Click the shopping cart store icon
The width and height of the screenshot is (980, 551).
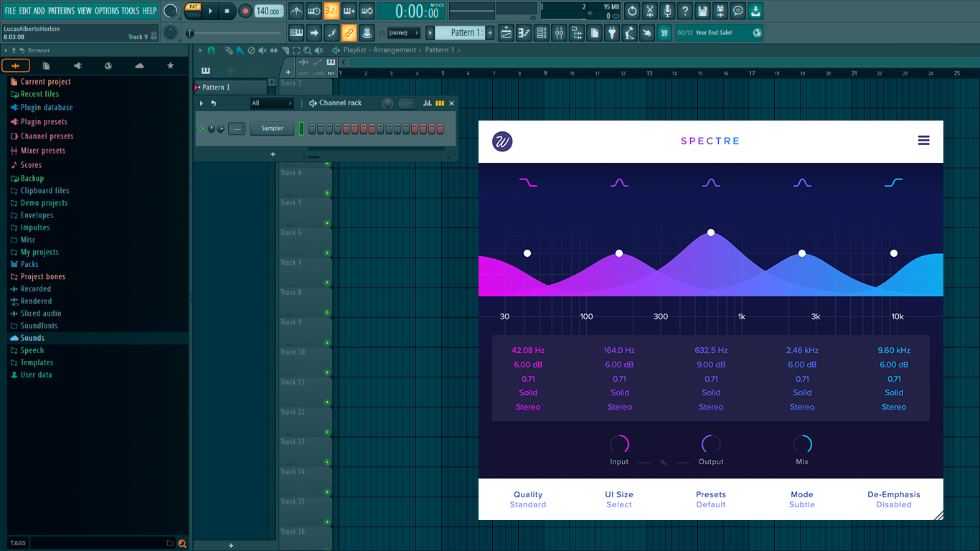pos(664,32)
